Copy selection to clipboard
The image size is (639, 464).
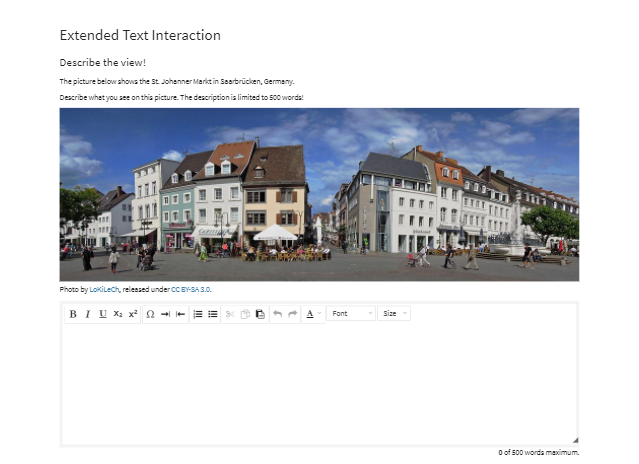pyautogui.click(x=245, y=314)
